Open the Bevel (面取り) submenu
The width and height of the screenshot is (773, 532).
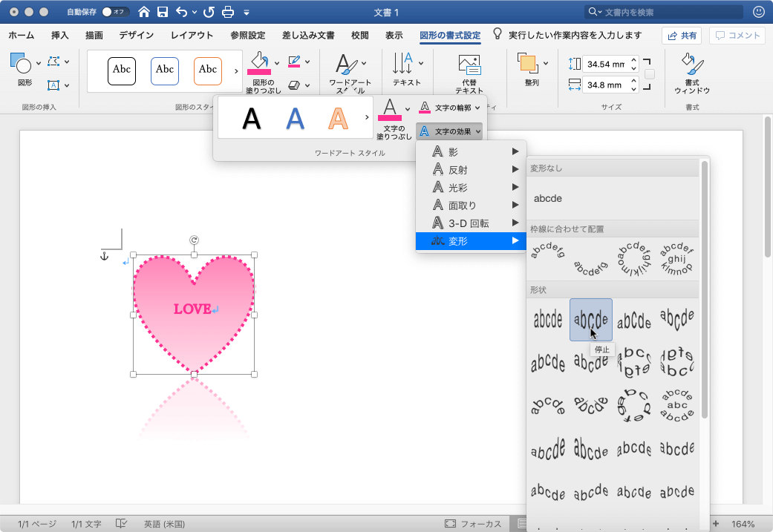point(471,205)
